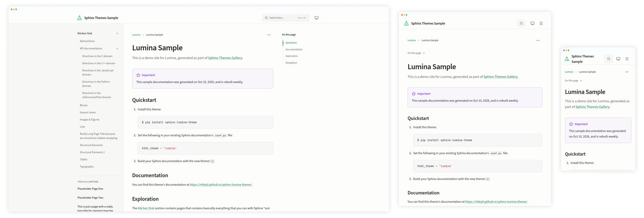Click the Ctrl+K shortcut badge in the search box
This screenshot has width=644, height=218.
click(x=302, y=18)
